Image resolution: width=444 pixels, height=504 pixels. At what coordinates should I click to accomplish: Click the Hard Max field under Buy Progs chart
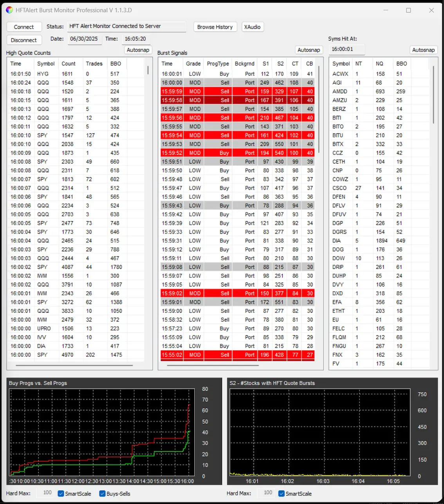pos(47,493)
